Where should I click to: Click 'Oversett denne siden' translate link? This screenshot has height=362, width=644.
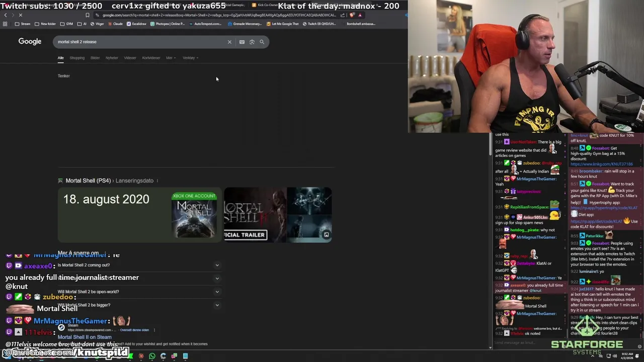pos(134,330)
